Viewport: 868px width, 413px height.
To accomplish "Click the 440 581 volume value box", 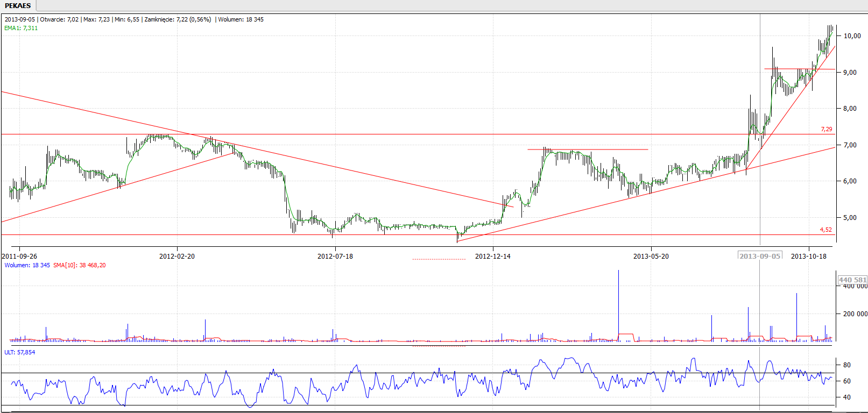I will (853, 280).
